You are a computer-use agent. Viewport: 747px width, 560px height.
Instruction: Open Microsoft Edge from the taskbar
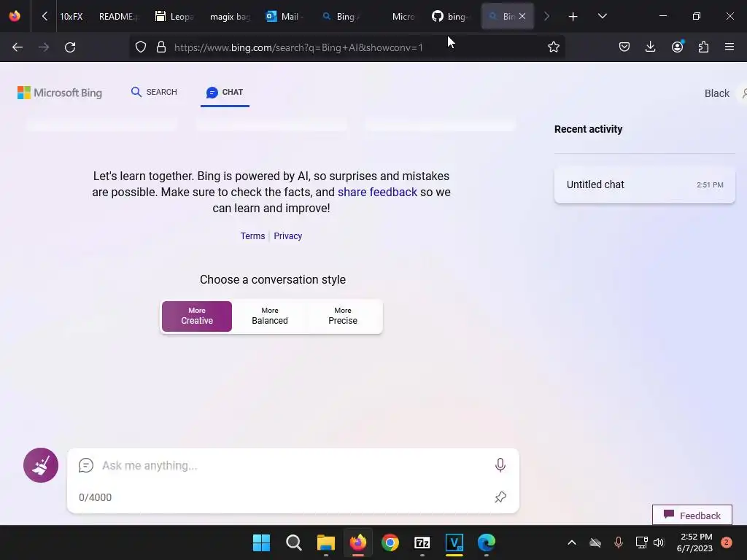click(487, 542)
